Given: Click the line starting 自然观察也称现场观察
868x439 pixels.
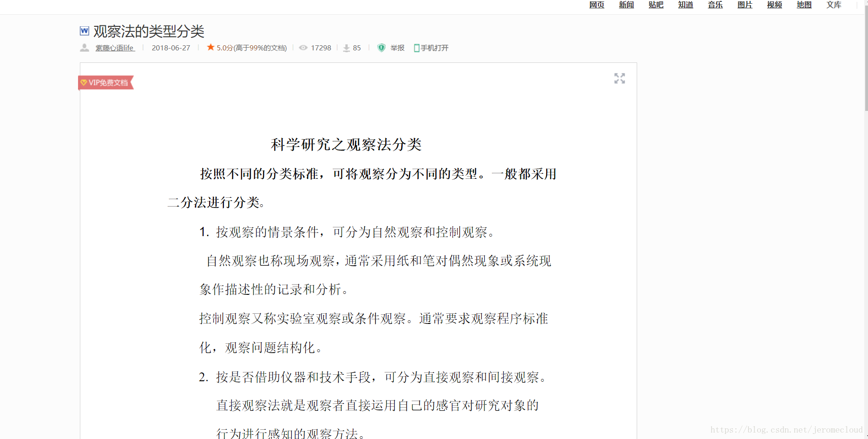Looking at the screenshot, I should [379, 261].
